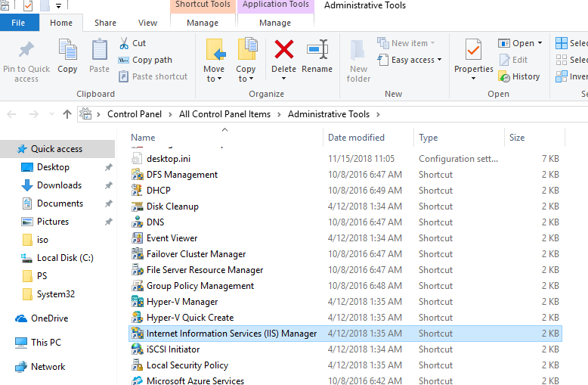Select Local Disk (C:) in navigation pane
Image resolution: width=588 pixels, height=385 pixels.
click(x=65, y=258)
